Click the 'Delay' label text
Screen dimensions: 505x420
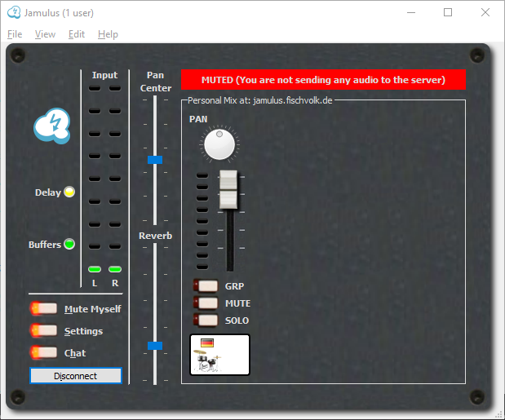[48, 192]
